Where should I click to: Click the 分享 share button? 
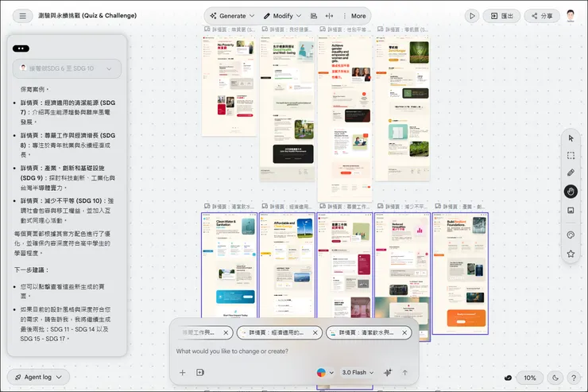pos(542,16)
